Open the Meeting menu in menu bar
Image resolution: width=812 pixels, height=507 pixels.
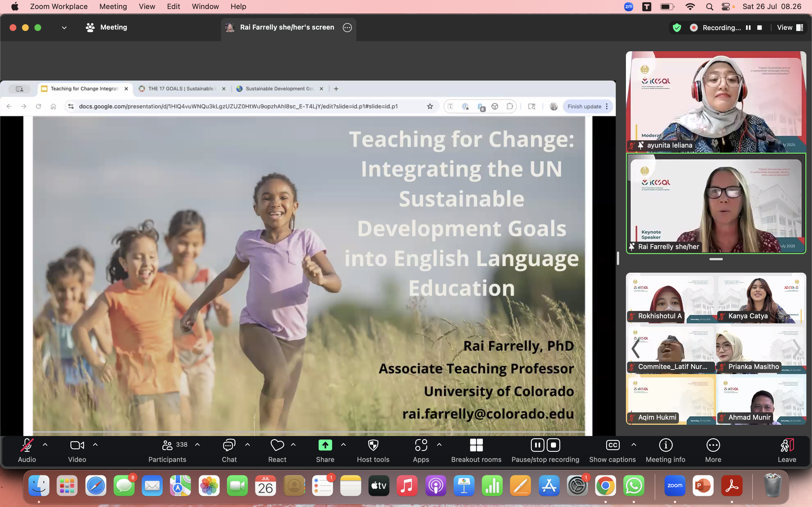[113, 6]
